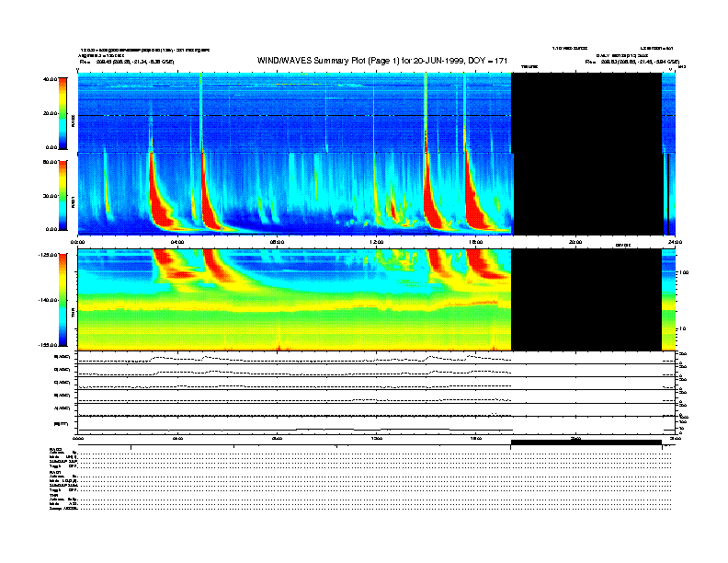Click the 10 frequency label right of TNR
728x563 pixels.
[x=682, y=329]
